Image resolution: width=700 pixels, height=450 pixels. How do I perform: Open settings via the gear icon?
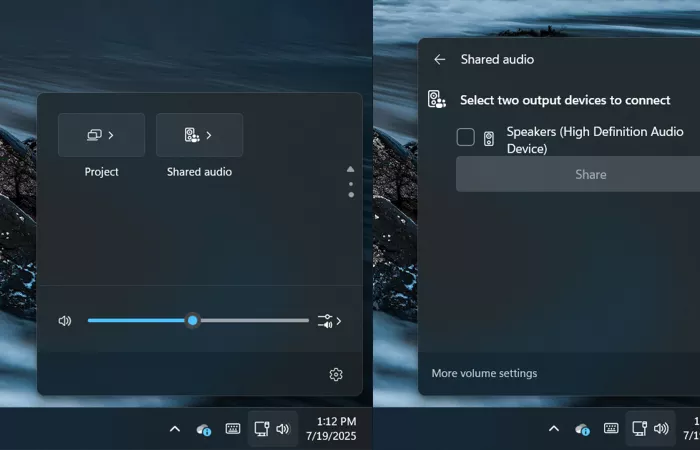[x=336, y=374]
